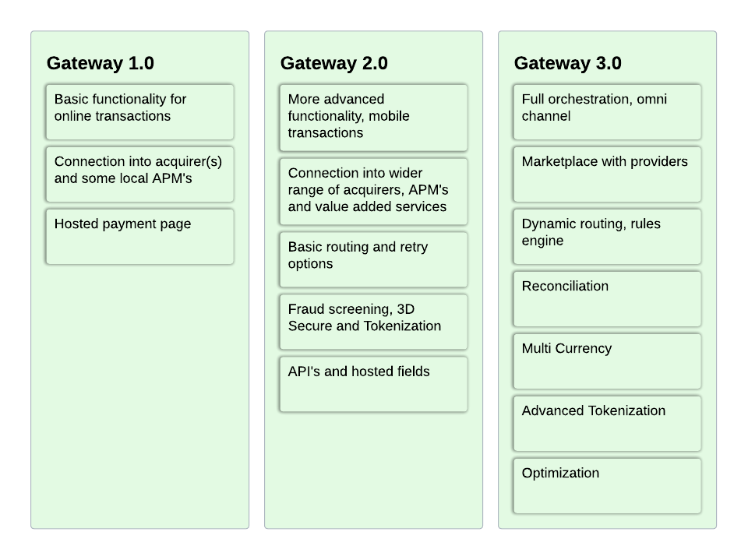Click empty area of Gateway 1.0 column
Screen dimensions: 748x560
click(x=139, y=396)
